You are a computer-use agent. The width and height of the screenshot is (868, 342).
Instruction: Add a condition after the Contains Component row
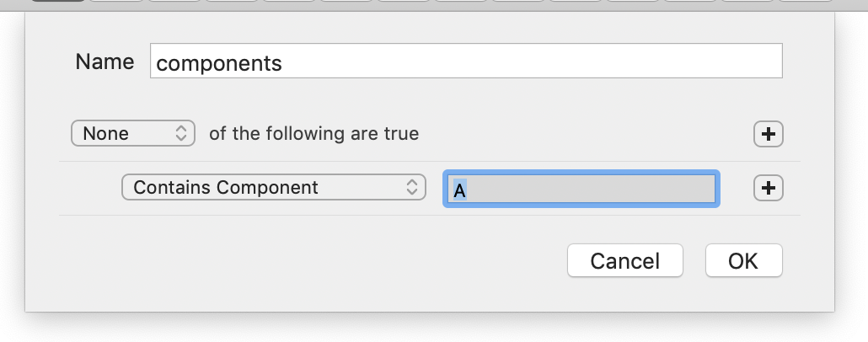pos(768,189)
